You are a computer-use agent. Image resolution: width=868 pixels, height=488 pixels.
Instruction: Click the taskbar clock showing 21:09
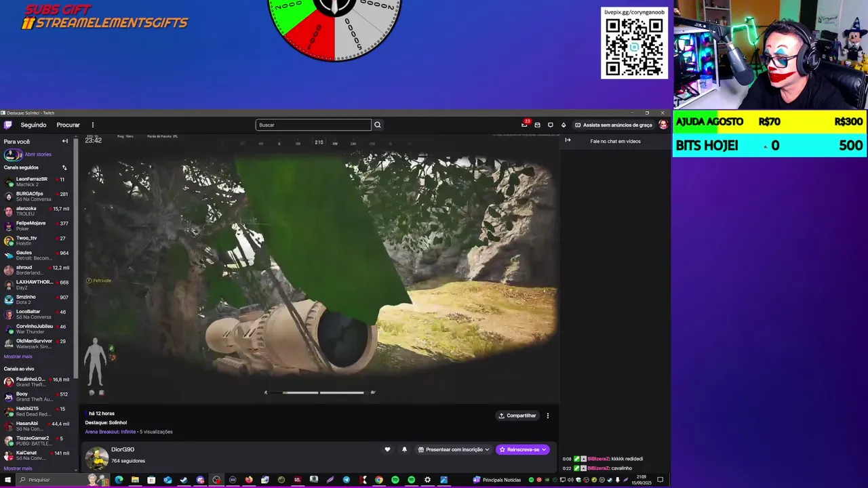point(641,480)
